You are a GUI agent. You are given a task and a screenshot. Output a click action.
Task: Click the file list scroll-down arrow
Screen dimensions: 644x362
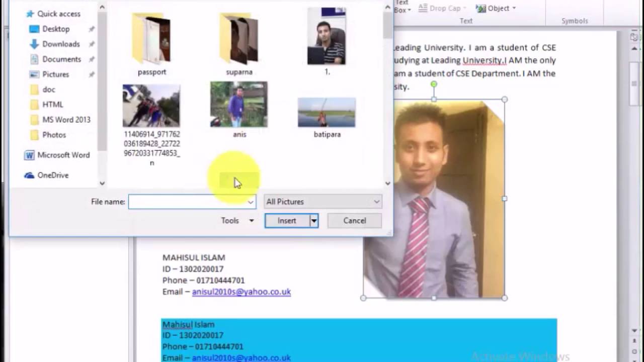tap(387, 184)
